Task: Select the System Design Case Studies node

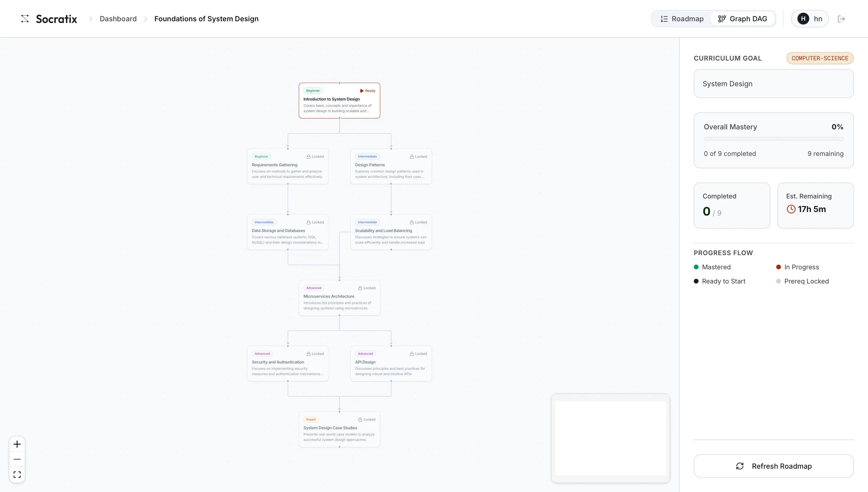Action: [340, 429]
